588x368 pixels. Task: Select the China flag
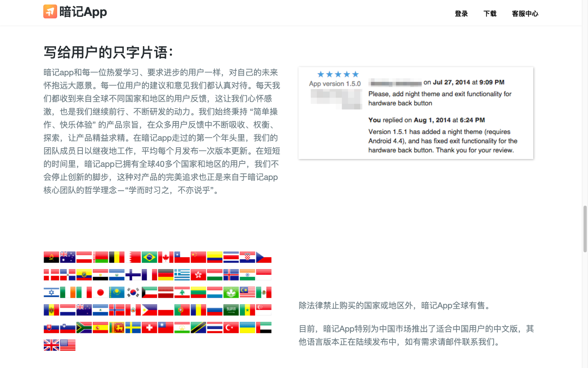pos(198,257)
